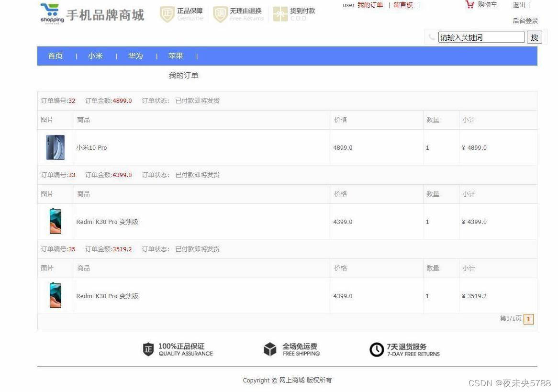Click Redmi K30 Pro 变焦版 name in order 33

coord(108,222)
